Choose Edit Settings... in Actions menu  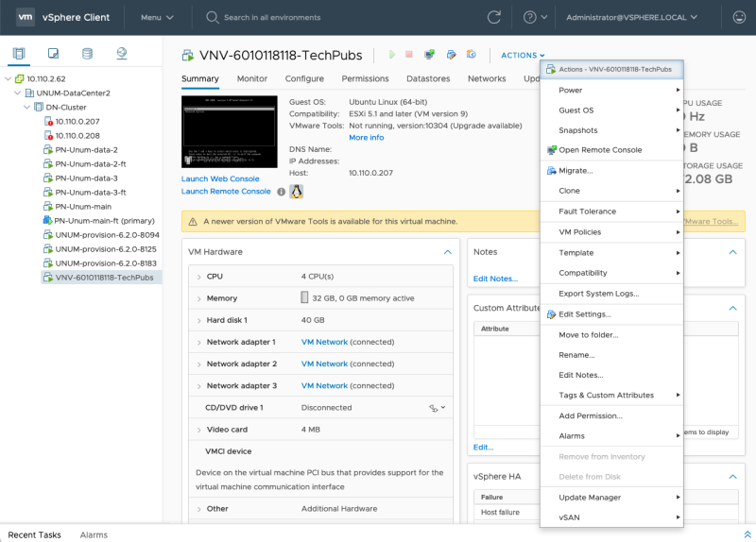pos(611,314)
